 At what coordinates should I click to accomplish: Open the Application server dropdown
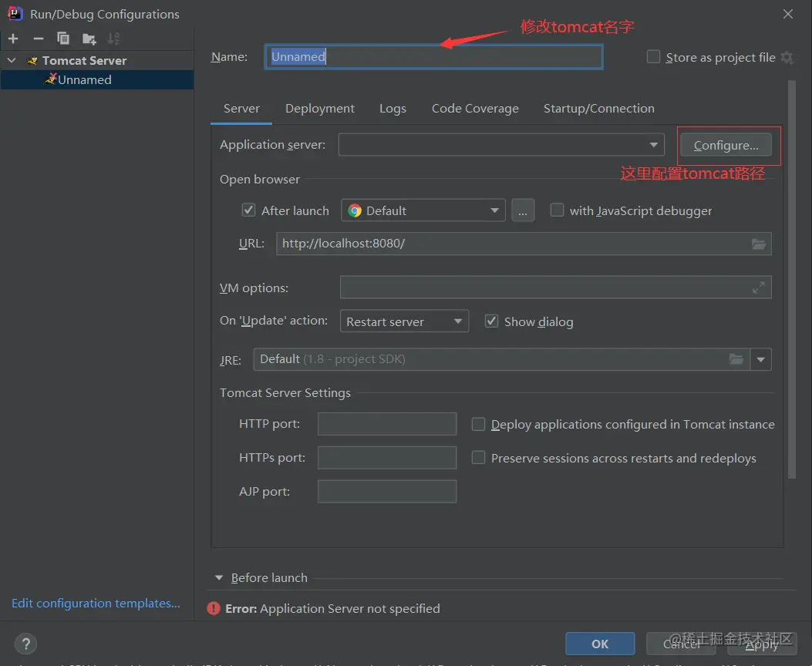[501, 145]
